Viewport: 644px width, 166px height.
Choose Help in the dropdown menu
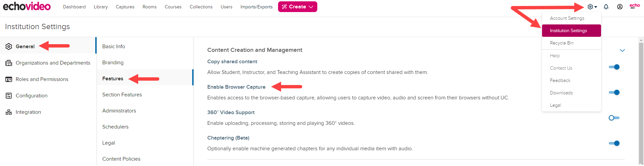pyautogui.click(x=572, y=56)
